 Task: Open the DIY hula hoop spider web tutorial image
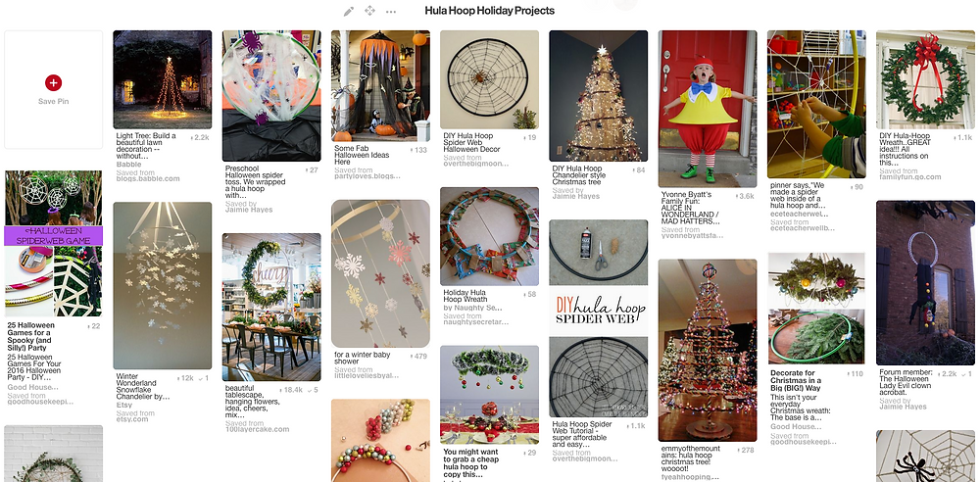(x=598, y=318)
